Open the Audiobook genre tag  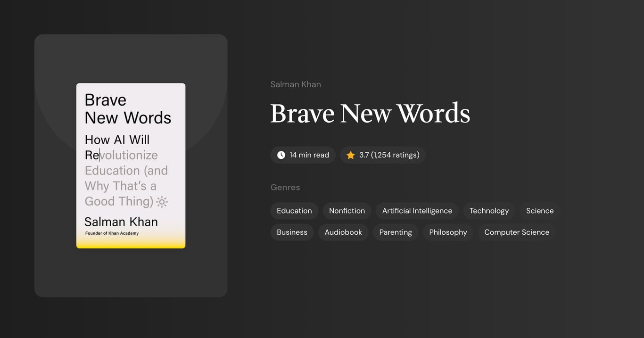pyautogui.click(x=343, y=232)
